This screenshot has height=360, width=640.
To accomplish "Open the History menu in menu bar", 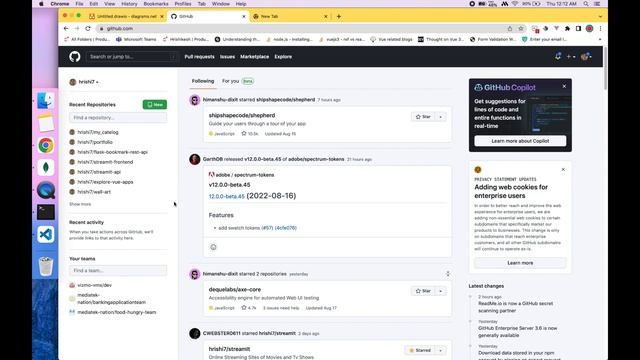I will (129, 4).
